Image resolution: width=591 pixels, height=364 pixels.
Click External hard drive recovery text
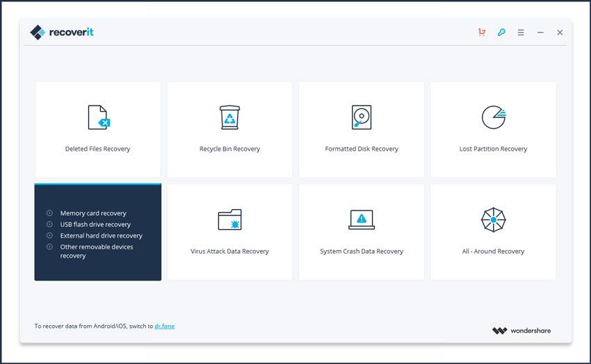pos(102,235)
